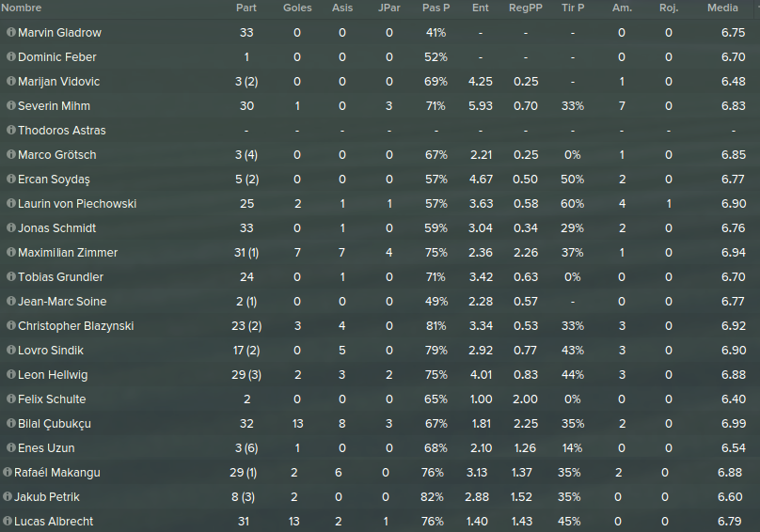
Task: Open info icon for Lovro Sindik
Action: pyautogui.click(x=11, y=350)
